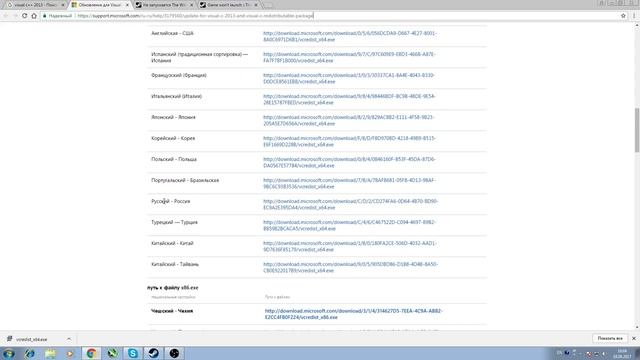
Task: Close the Game won't launch tab
Action: (x=256, y=5)
